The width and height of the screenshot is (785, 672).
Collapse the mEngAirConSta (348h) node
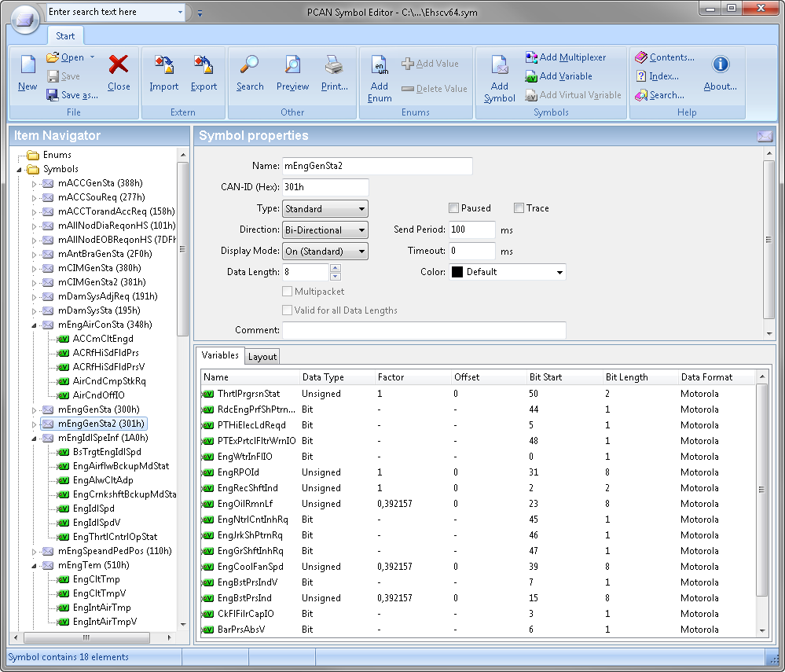tap(35, 325)
